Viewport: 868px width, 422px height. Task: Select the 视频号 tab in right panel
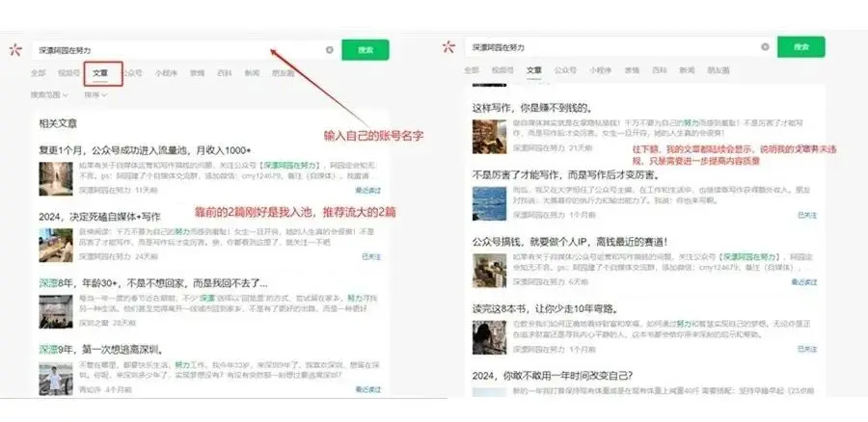[502, 70]
